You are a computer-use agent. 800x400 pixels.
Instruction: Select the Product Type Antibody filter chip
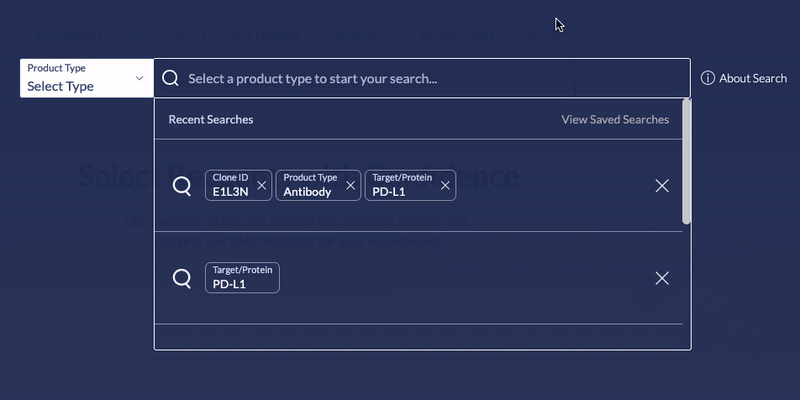pos(318,185)
